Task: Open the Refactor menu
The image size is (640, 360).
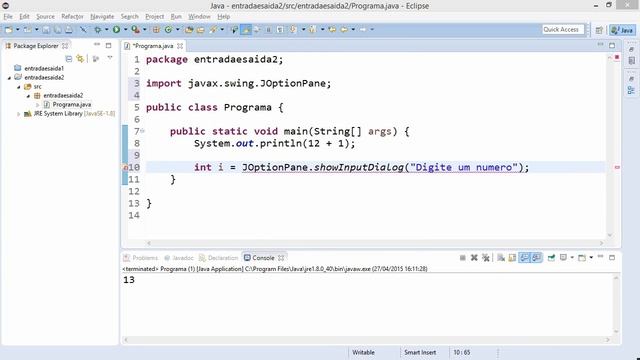Action: (72, 16)
